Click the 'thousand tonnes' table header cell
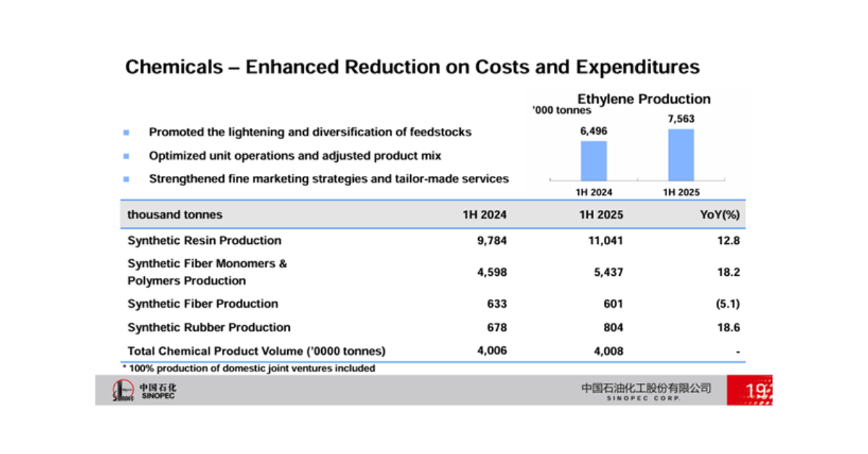Image resolution: width=868 pixels, height=454 pixels. (x=175, y=215)
